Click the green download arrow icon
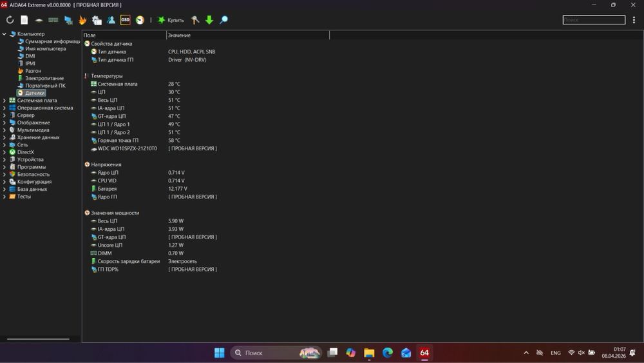644x363 pixels. [209, 20]
